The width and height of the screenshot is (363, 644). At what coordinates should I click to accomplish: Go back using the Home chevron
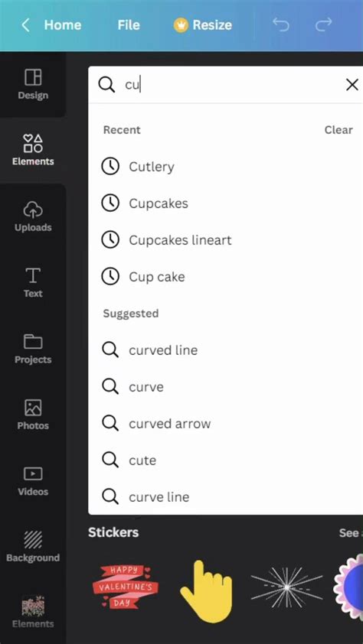coord(25,25)
